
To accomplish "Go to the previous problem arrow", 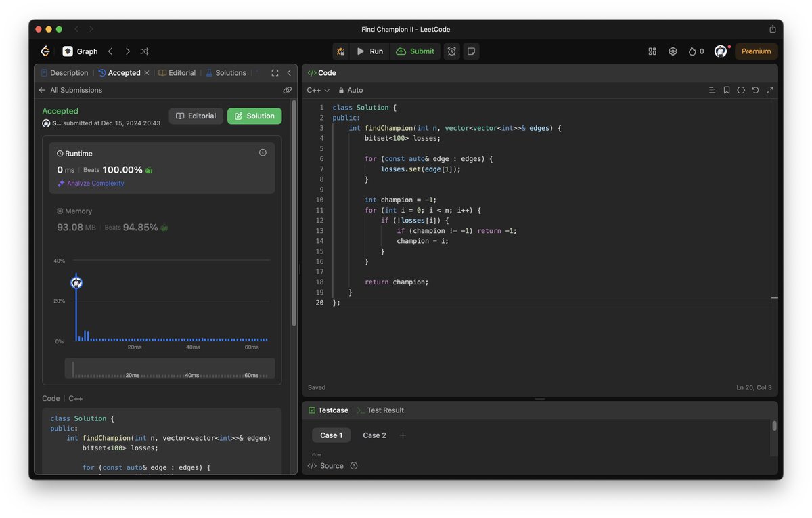I will 110,51.
